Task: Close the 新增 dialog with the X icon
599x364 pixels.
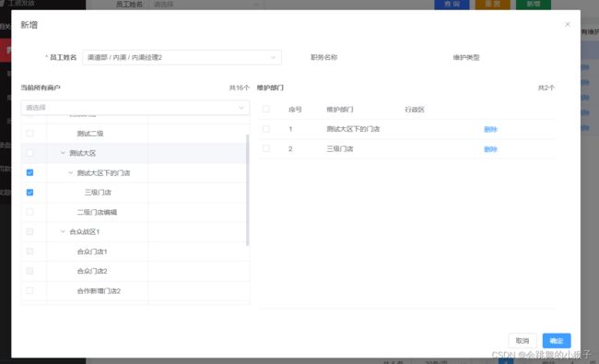Action: tap(568, 25)
